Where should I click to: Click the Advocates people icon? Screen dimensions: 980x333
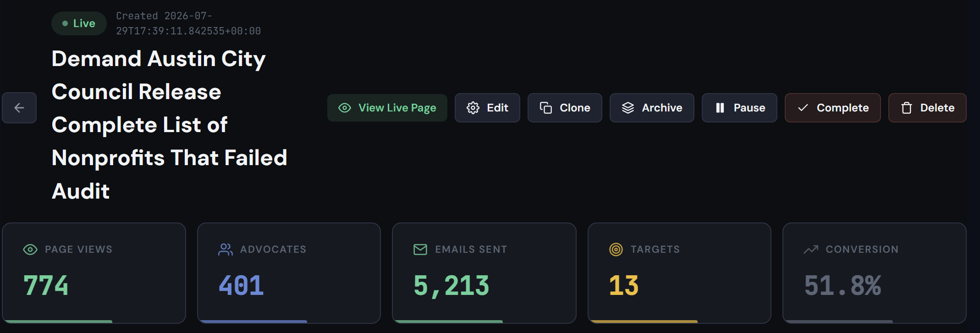[x=226, y=250]
